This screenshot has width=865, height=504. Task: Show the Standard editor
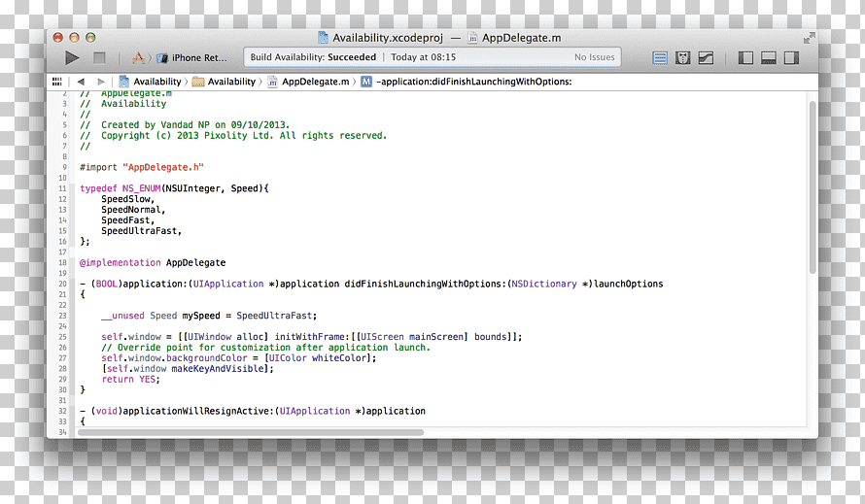660,58
